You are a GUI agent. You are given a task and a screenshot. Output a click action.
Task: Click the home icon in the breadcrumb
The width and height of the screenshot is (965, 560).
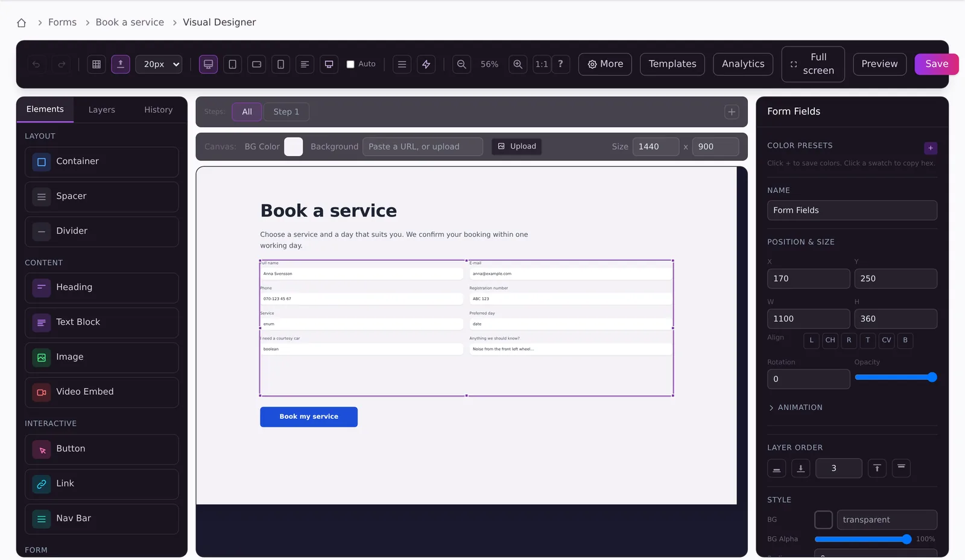22,23
